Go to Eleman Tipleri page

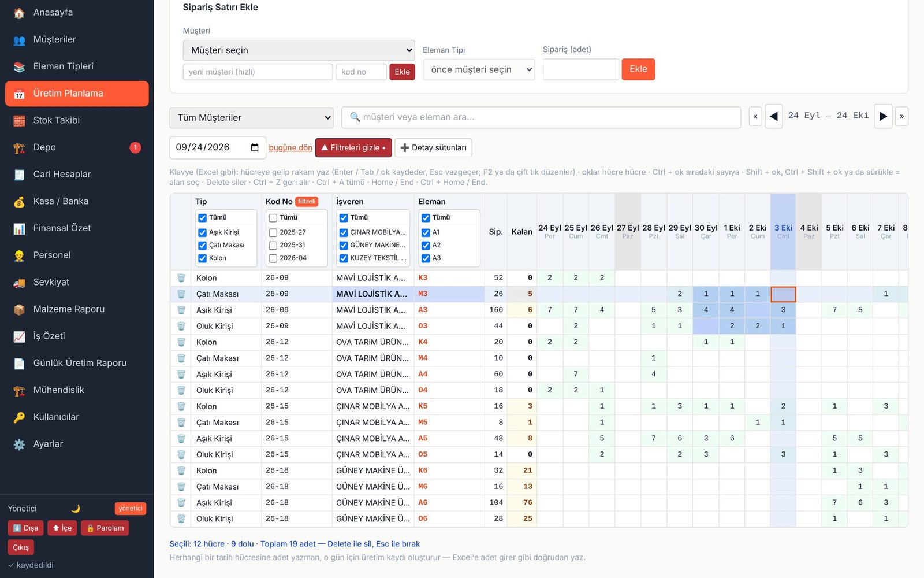pyautogui.click(x=77, y=66)
